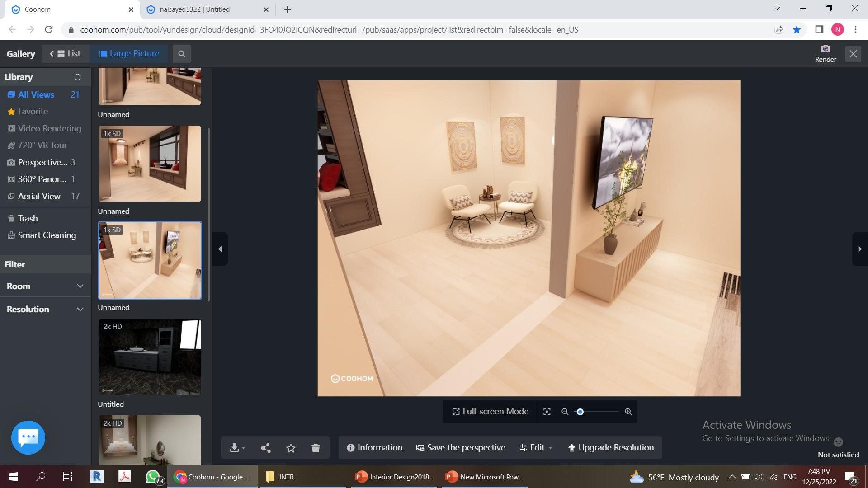Delete this render with the trash icon
868x488 pixels.
[x=316, y=448]
